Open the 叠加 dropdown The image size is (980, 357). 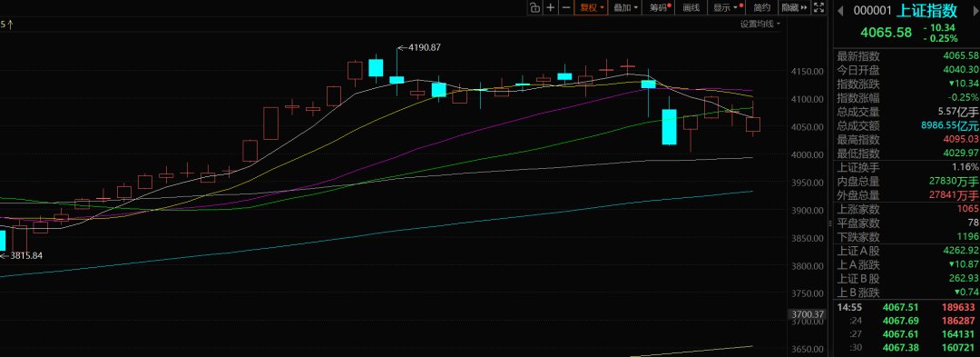(625, 7)
